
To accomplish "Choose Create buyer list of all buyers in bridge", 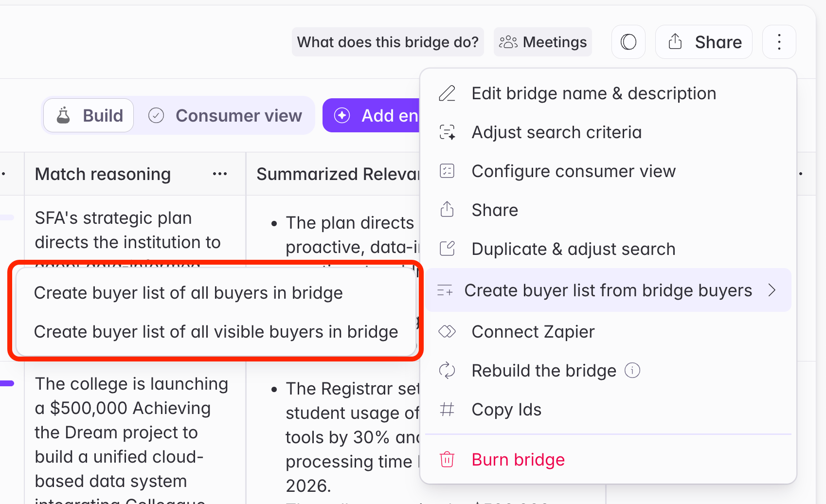I will click(x=188, y=293).
